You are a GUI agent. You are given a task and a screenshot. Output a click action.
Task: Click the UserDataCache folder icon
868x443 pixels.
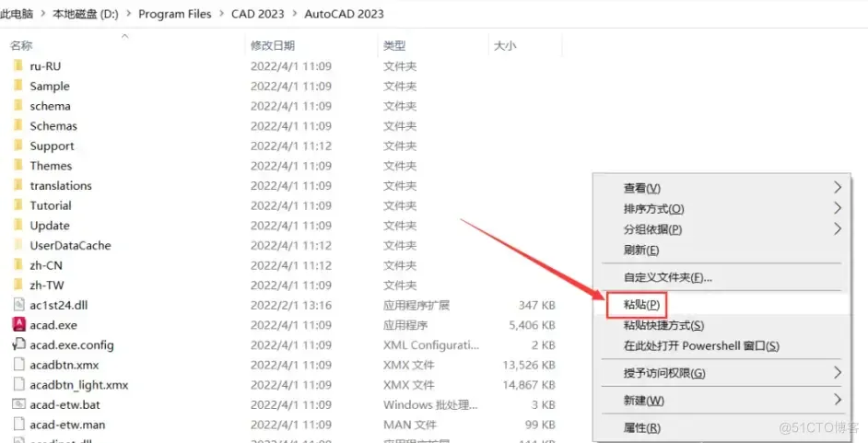coord(18,245)
